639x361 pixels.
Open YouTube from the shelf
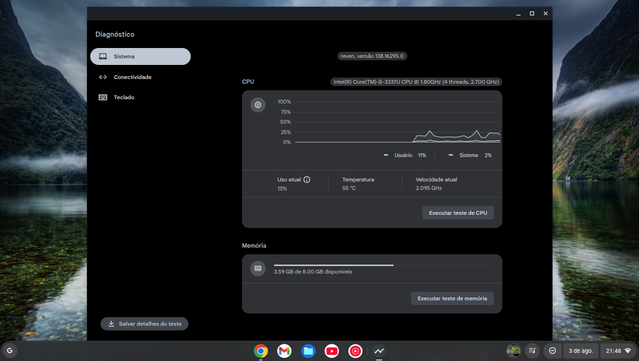click(332, 351)
